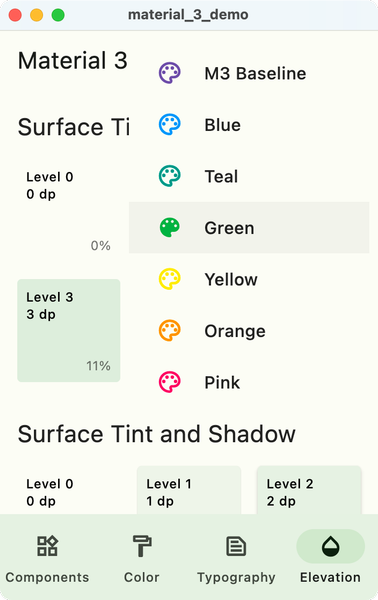Click the Components grid icon
378x600 pixels.
(47, 546)
